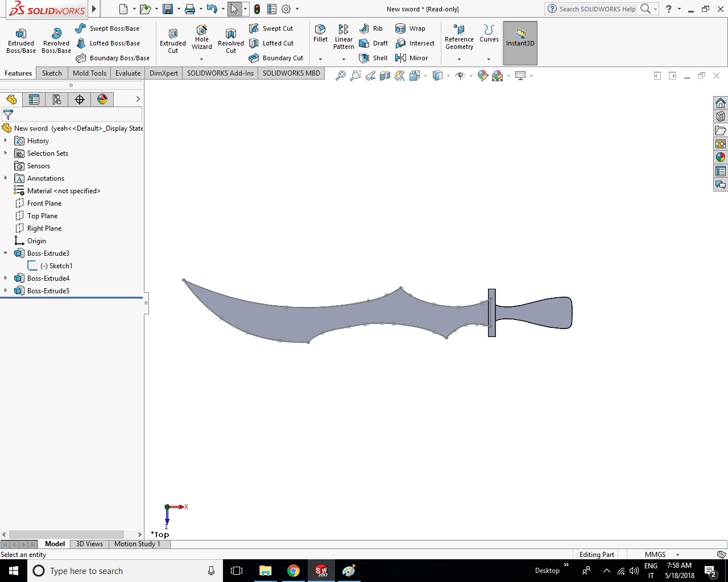
Task: Select the Swept Cut tool
Action: coord(271,28)
